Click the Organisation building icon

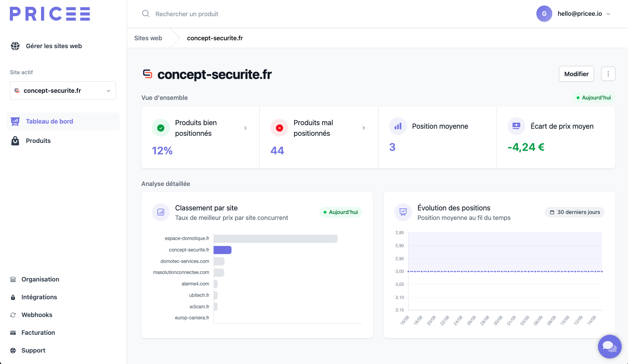(x=13, y=280)
